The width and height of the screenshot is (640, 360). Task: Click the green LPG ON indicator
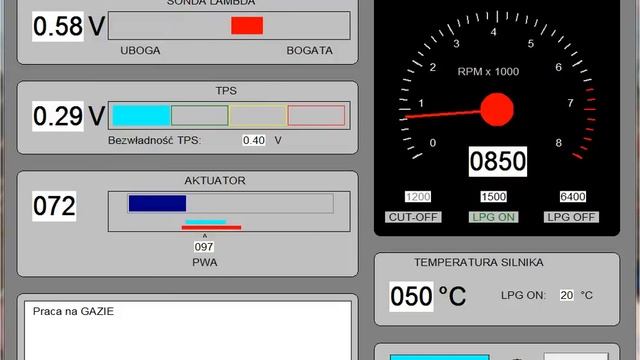pyautogui.click(x=493, y=217)
